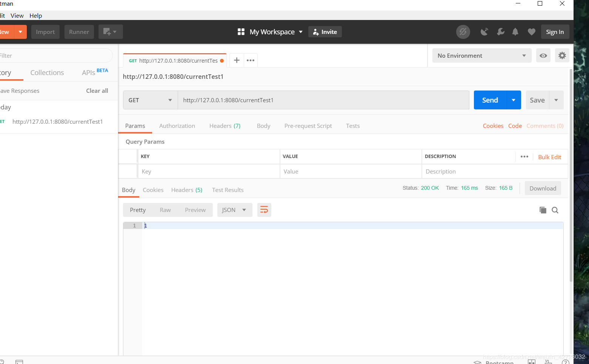Click the Import button
This screenshot has height=364, width=589.
pyautogui.click(x=45, y=32)
